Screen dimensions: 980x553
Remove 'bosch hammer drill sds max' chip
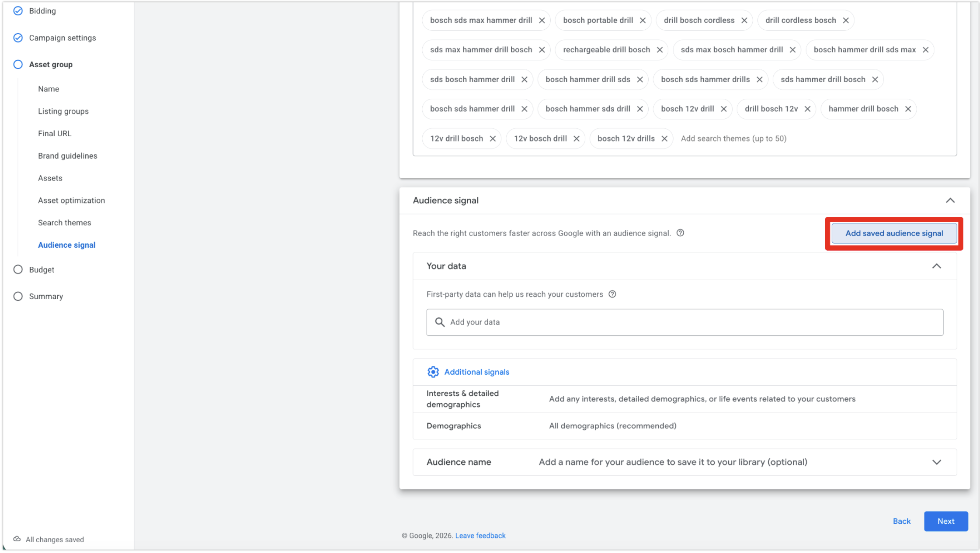pos(925,50)
